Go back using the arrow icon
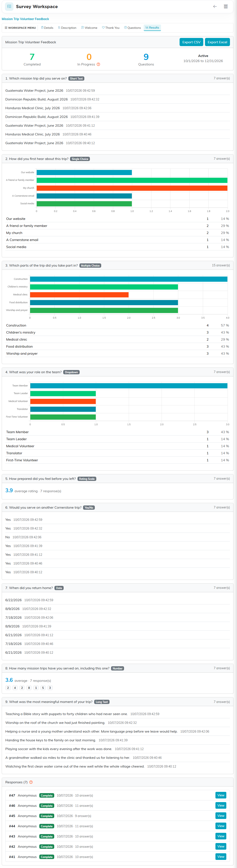The image size is (237, 868). pyautogui.click(x=215, y=6)
